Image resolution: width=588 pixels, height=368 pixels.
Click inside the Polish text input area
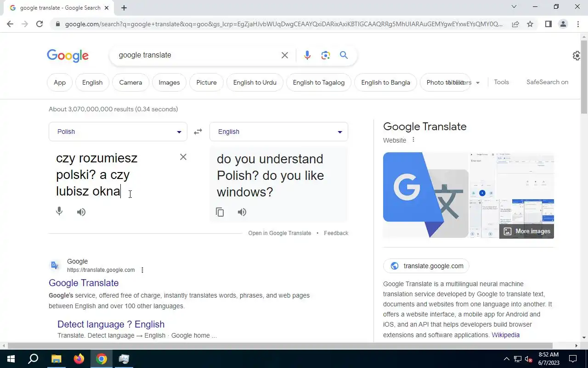point(115,175)
